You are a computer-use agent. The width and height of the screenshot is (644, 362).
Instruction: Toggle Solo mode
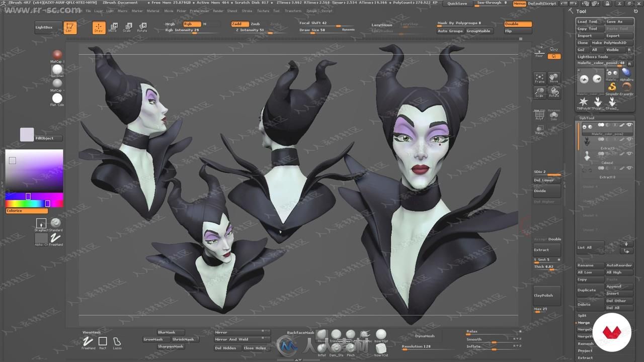(x=554, y=115)
